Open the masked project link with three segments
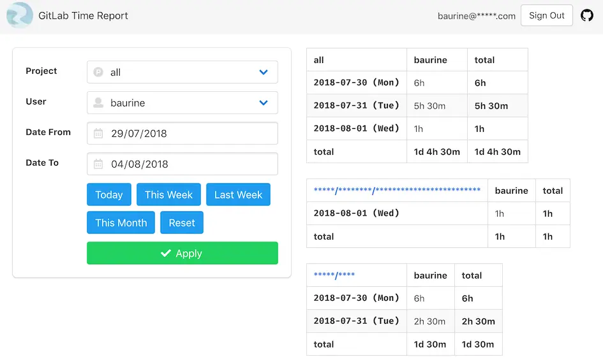603x364 pixels. click(x=397, y=190)
